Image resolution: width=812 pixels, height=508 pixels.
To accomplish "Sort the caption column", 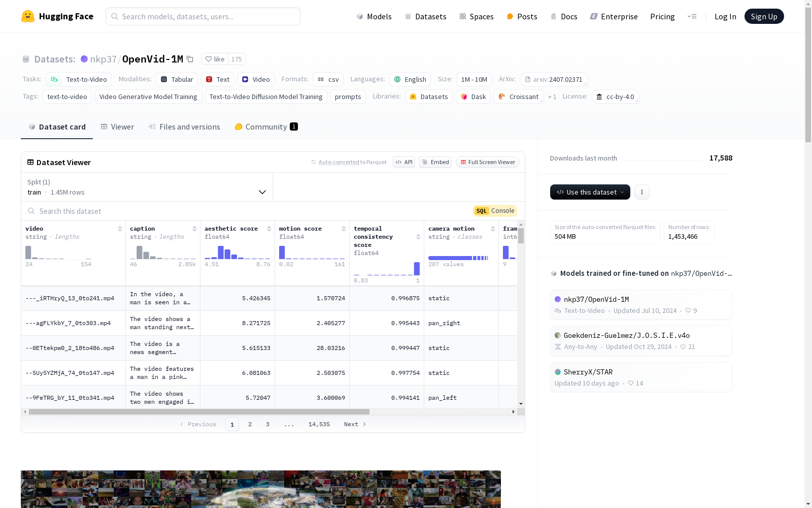I will click(194, 229).
